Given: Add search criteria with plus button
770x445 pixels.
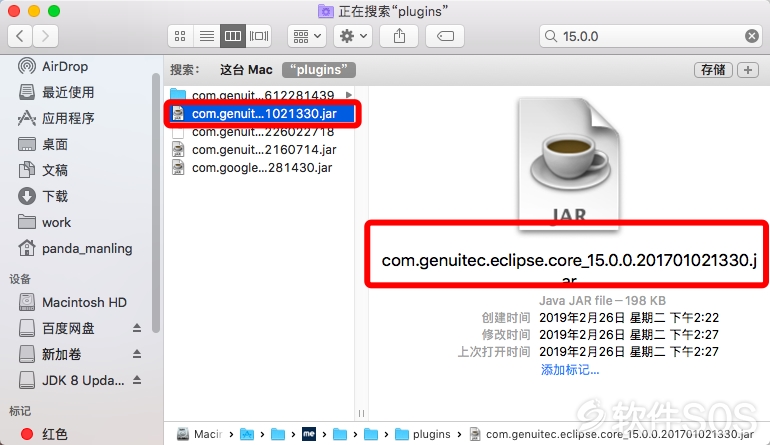Looking at the screenshot, I should coord(747,70).
